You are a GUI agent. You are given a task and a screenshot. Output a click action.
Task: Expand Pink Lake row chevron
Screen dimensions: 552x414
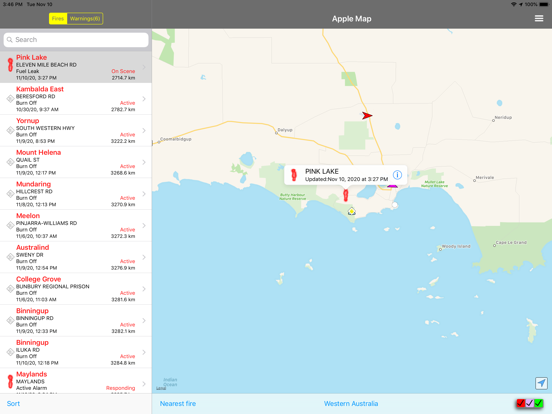144,67
